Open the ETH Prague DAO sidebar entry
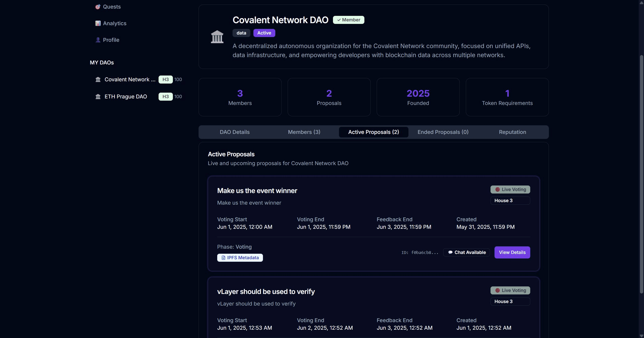 (126, 97)
